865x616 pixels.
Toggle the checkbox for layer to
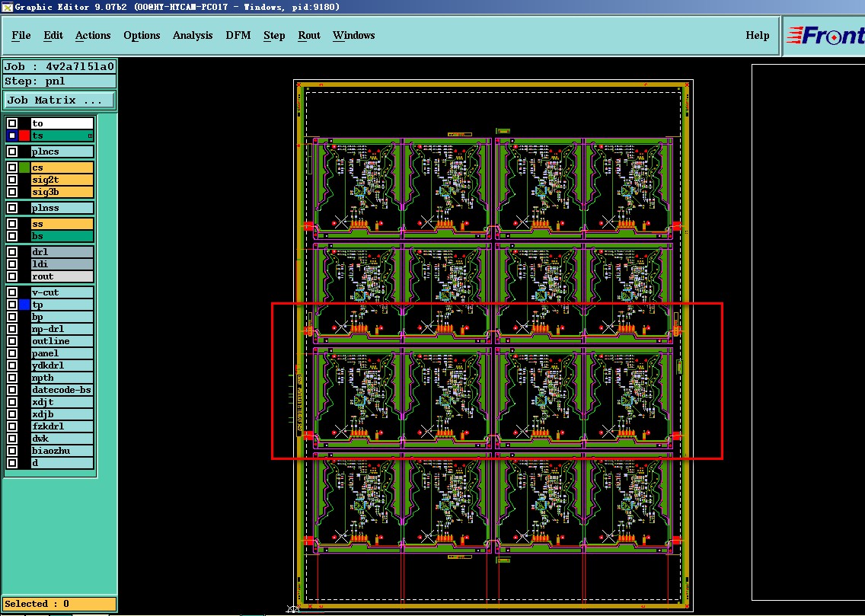pos(12,123)
